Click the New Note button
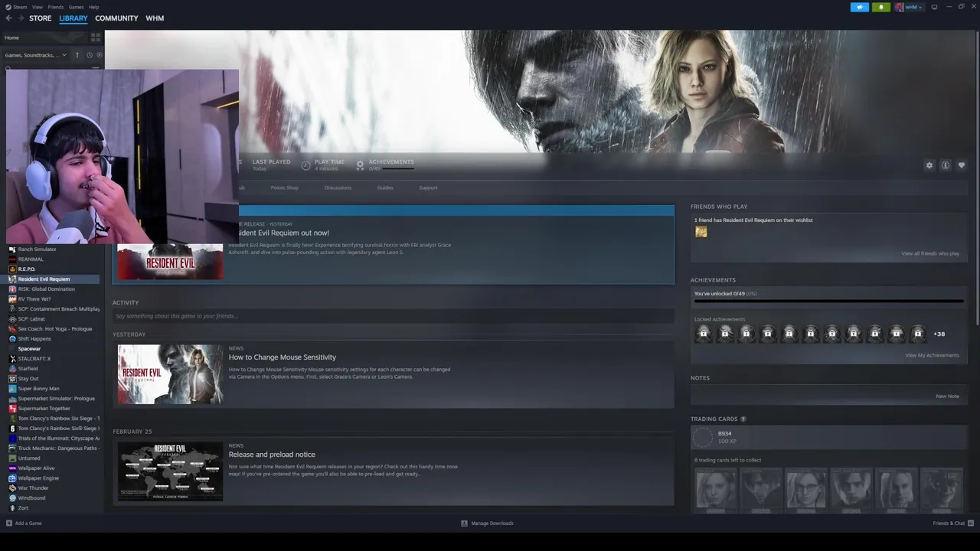This screenshot has height=551, width=980. [947, 396]
